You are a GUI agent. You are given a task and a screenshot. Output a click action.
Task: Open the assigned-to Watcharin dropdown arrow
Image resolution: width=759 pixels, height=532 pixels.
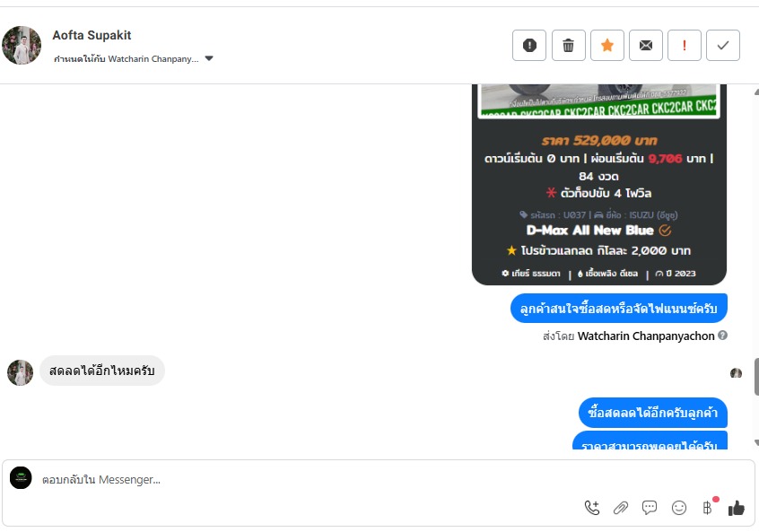(209, 58)
